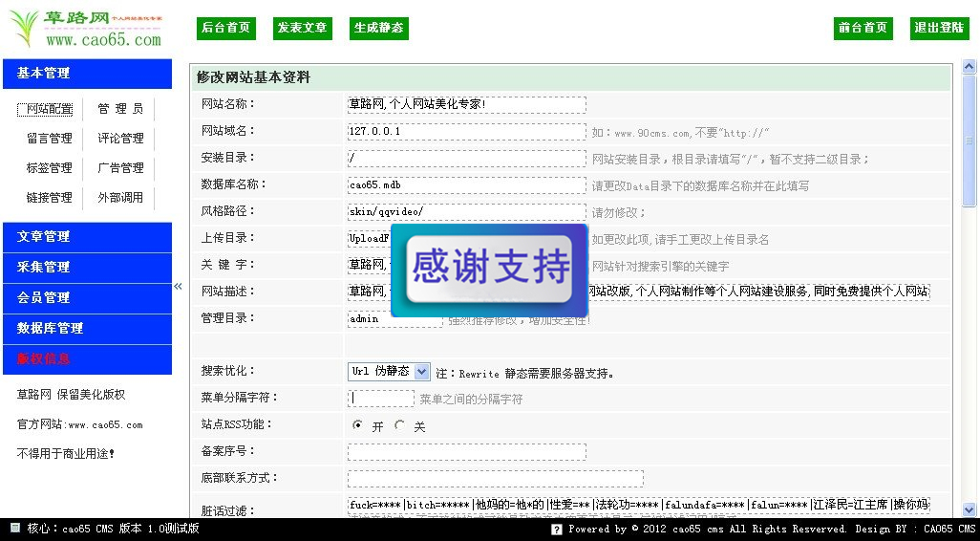This screenshot has width=980, height=541.
Task: Go to 后台首页 via top button
Action: (226, 28)
